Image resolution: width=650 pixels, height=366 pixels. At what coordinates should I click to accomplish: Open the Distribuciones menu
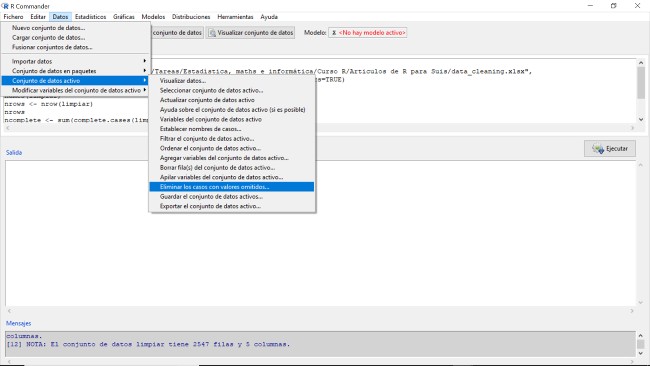[x=191, y=17]
